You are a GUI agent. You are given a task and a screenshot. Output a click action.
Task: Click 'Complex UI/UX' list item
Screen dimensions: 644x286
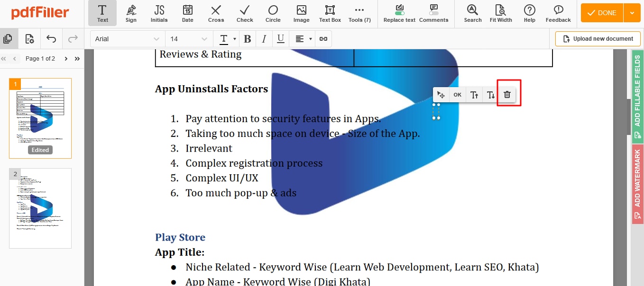222,178
